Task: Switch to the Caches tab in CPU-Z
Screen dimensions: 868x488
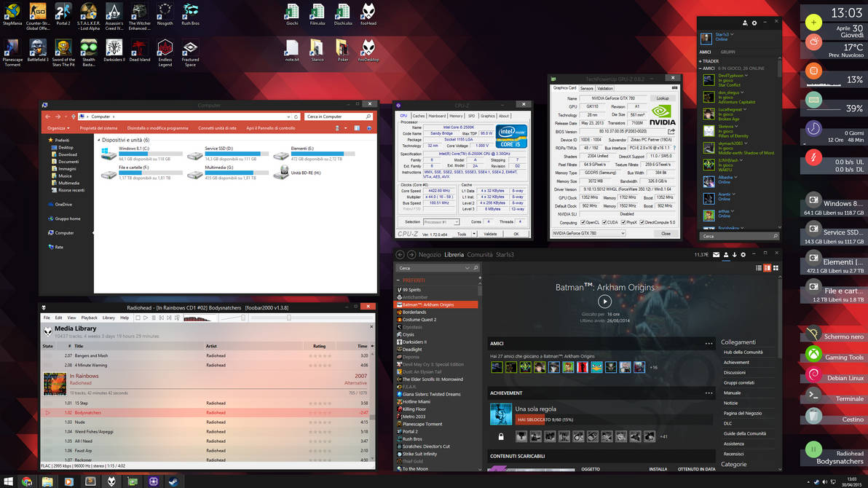Action: click(419, 115)
